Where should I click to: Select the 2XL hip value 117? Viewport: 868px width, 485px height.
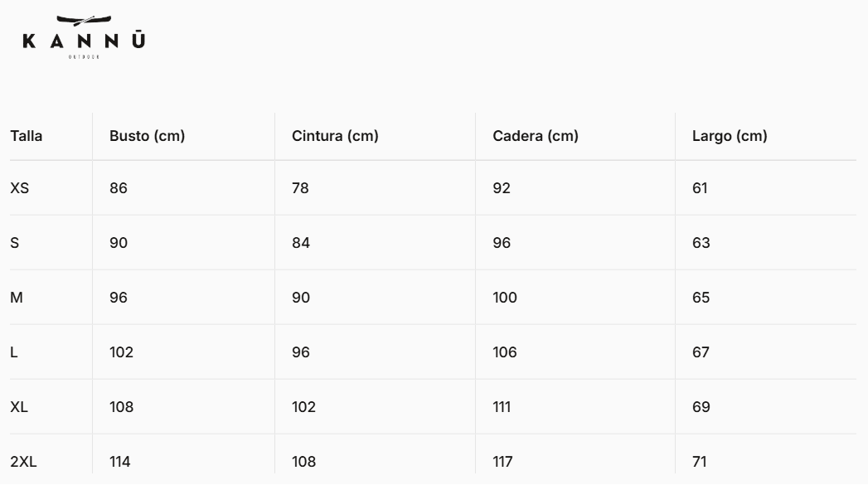(503, 462)
